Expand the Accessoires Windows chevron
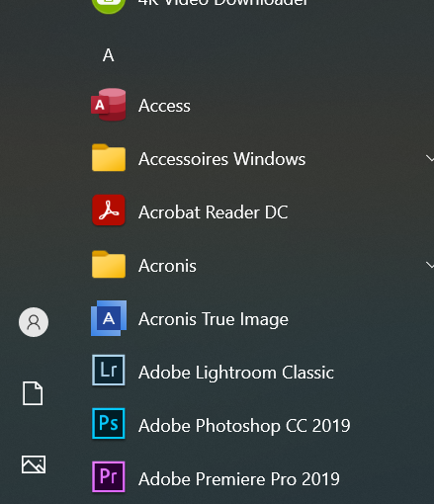 430,158
